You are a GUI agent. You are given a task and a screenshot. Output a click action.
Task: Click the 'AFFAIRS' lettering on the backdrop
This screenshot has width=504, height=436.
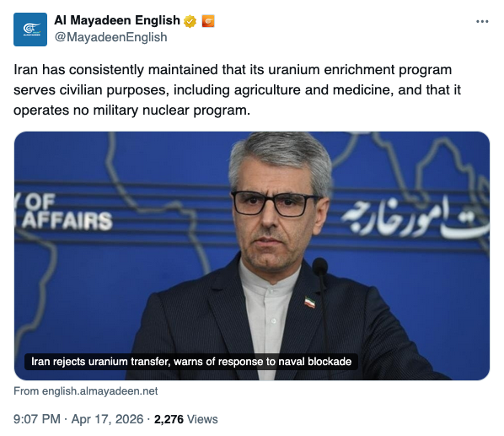coord(67,221)
